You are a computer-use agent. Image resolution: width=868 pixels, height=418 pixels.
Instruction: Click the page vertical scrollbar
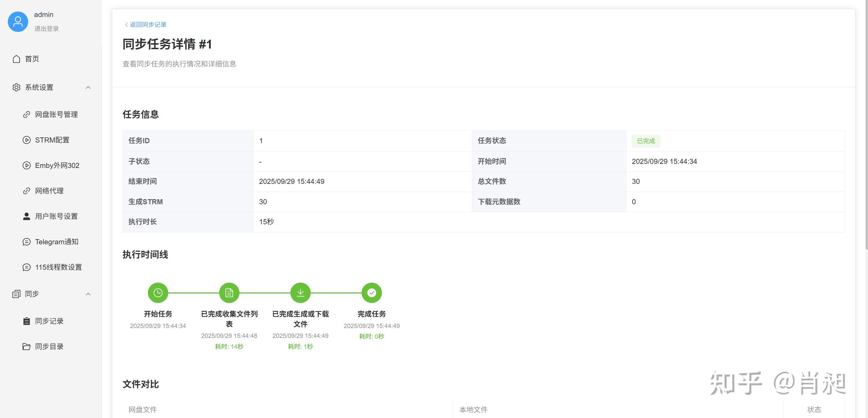tap(866, 126)
